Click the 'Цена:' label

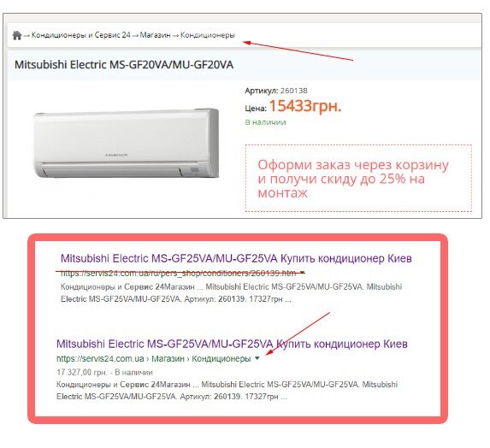[256, 109]
